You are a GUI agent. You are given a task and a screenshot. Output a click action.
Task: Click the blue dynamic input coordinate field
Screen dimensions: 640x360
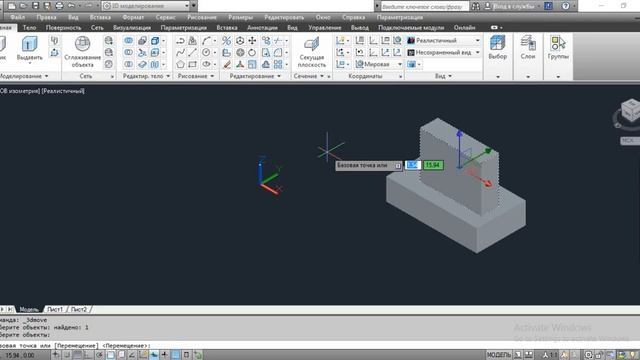[413, 165]
